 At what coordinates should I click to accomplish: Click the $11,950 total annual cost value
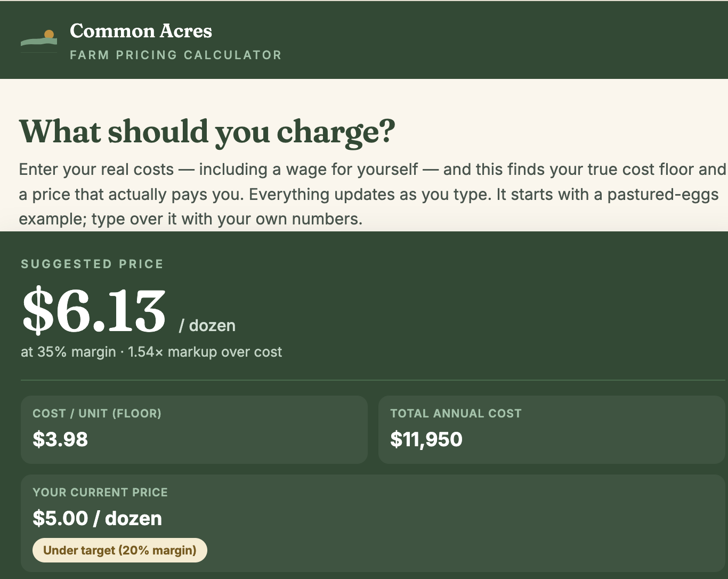426,439
